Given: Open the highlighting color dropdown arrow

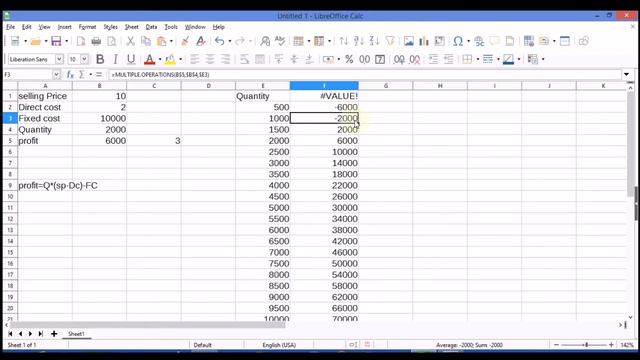Looking at the screenshot, I should click(x=180, y=59).
